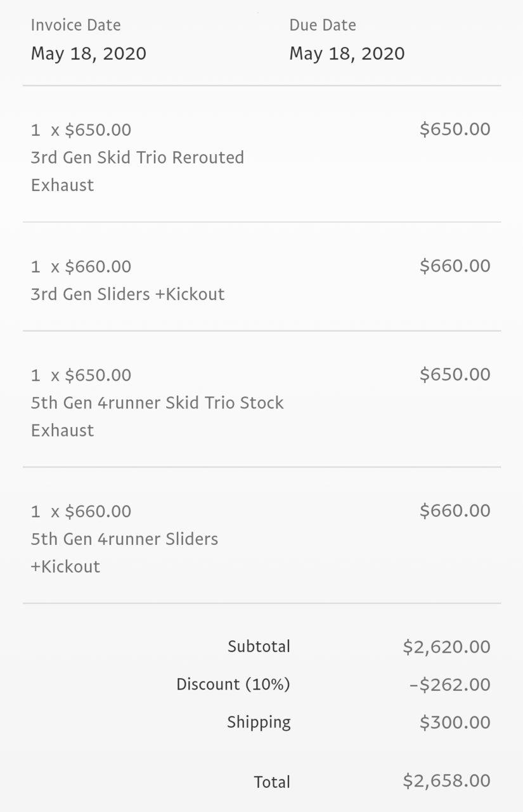This screenshot has width=523, height=812.
Task: Select the Invoice Date label
Action: coord(75,25)
